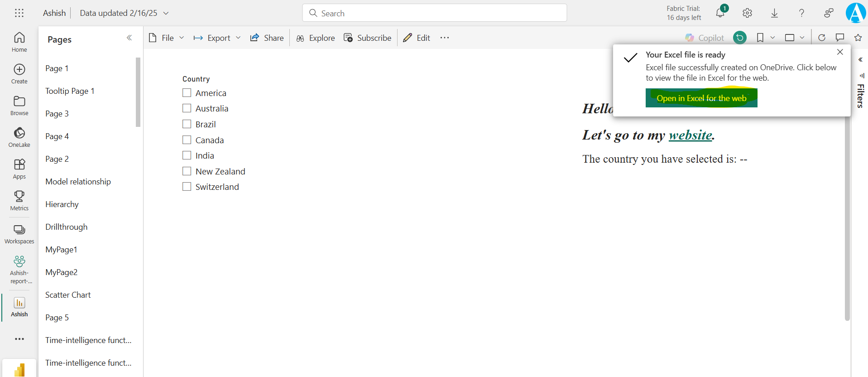The image size is (868, 377).
Task: Check the America country checkbox
Action: [187, 93]
